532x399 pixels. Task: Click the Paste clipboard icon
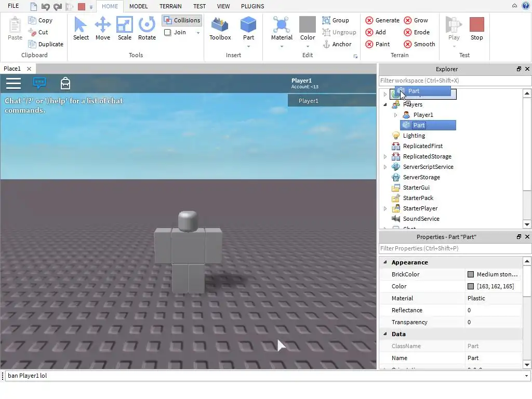coord(15,25)
